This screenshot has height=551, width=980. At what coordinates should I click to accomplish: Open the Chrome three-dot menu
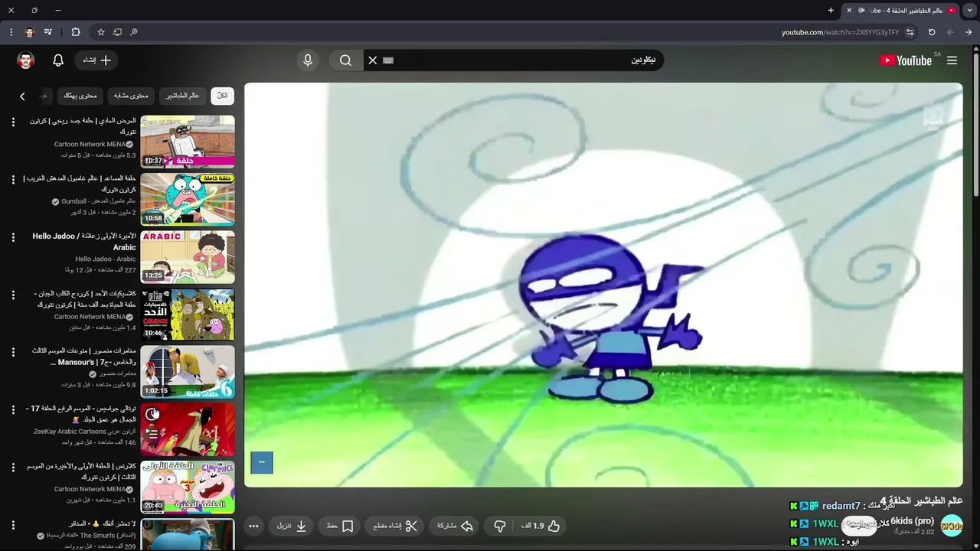(x=11, y=32)
